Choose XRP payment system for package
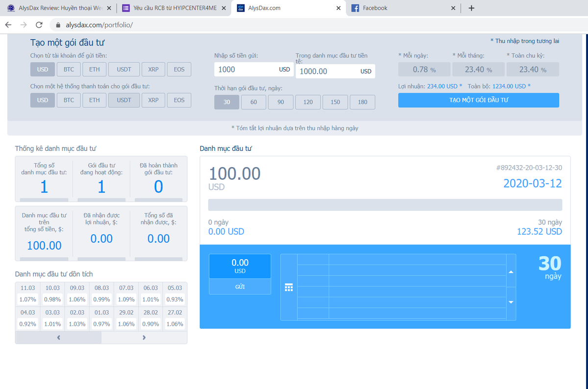The width and height of the screenshot is (588, 389). 153,100
